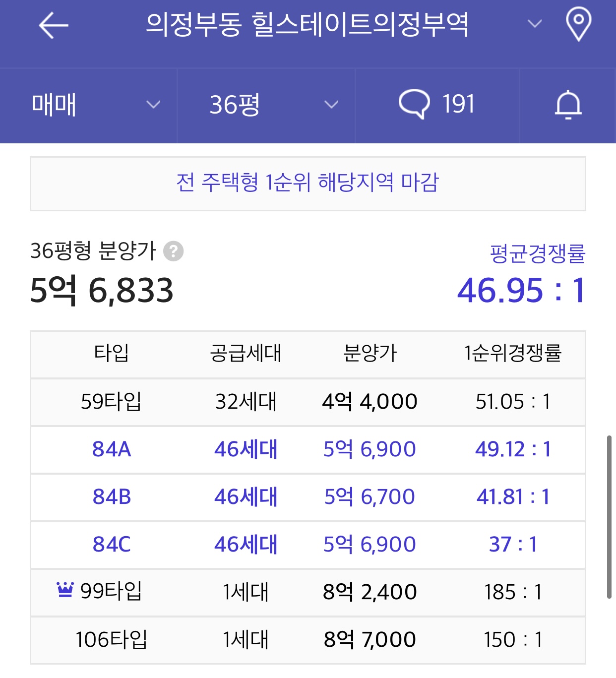The image size is (616, 678).
Task: Select the 의정부동 힐스테이트의정부역 title
Action: 308,24
